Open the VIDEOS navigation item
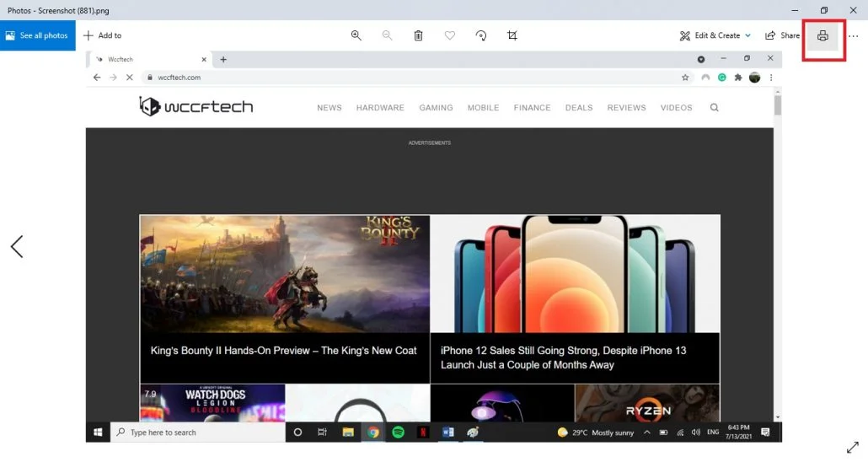868x462 pixels. (x=677, y=107)
